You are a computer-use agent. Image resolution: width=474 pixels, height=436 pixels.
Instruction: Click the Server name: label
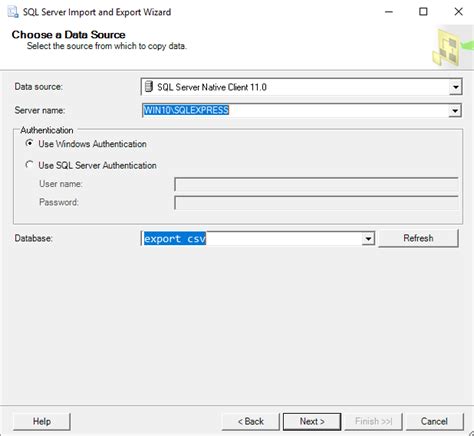click(x=40, y=110)
